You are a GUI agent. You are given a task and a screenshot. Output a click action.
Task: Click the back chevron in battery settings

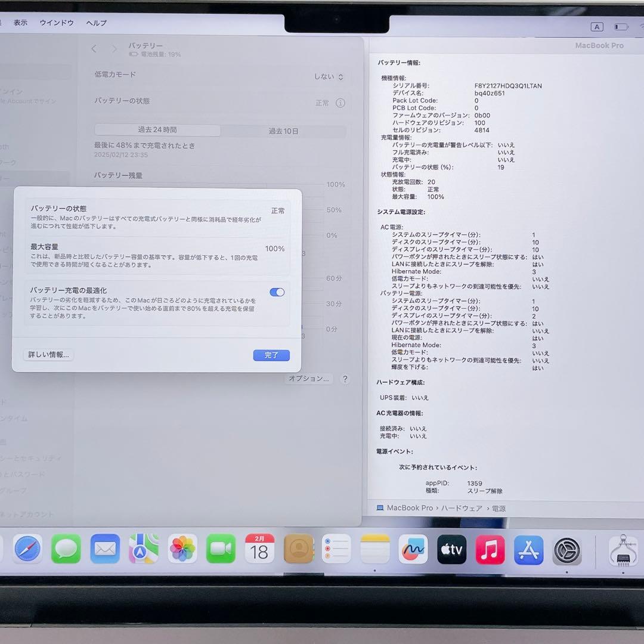[94, 49]
